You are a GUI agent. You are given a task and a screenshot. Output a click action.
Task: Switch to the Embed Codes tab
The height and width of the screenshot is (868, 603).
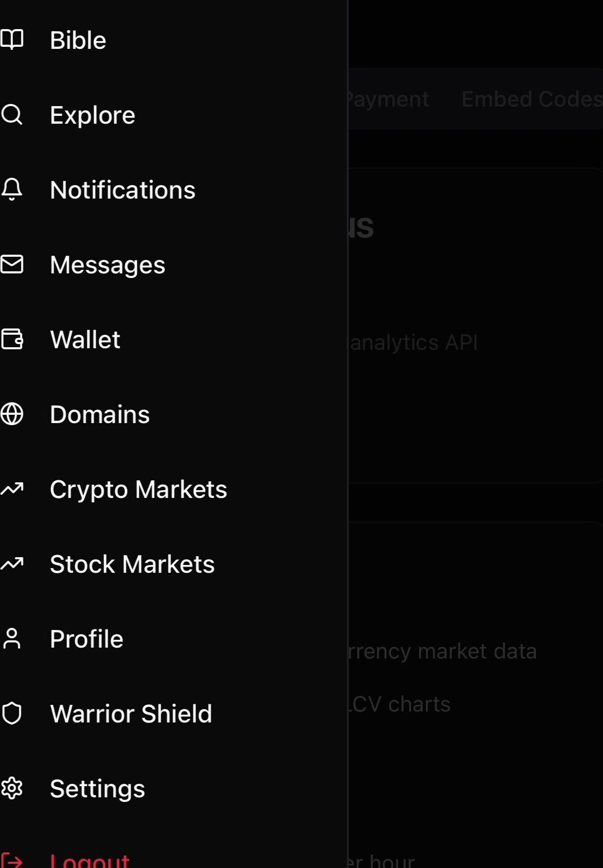point(531,99)
